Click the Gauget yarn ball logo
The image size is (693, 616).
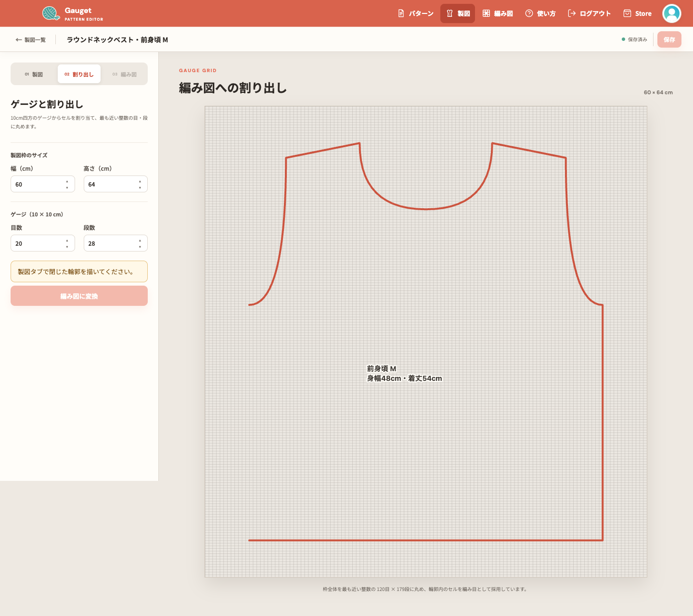(51, 13)
